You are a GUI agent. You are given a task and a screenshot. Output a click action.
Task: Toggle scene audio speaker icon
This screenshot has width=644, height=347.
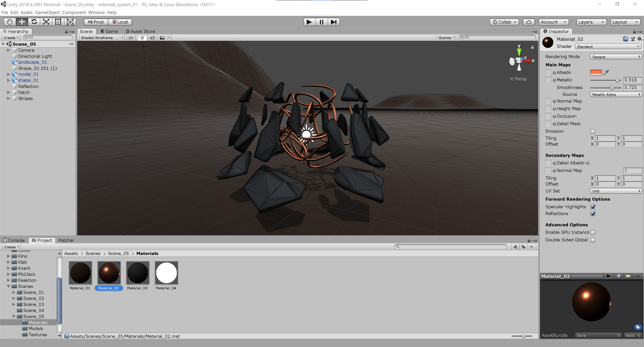pyautogui.click(x=152, y=38)
